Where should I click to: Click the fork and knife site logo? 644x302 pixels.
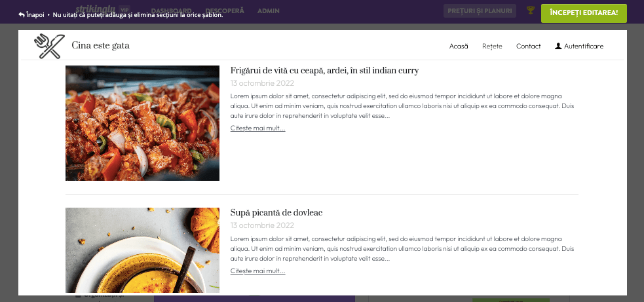tap(49, 46)
